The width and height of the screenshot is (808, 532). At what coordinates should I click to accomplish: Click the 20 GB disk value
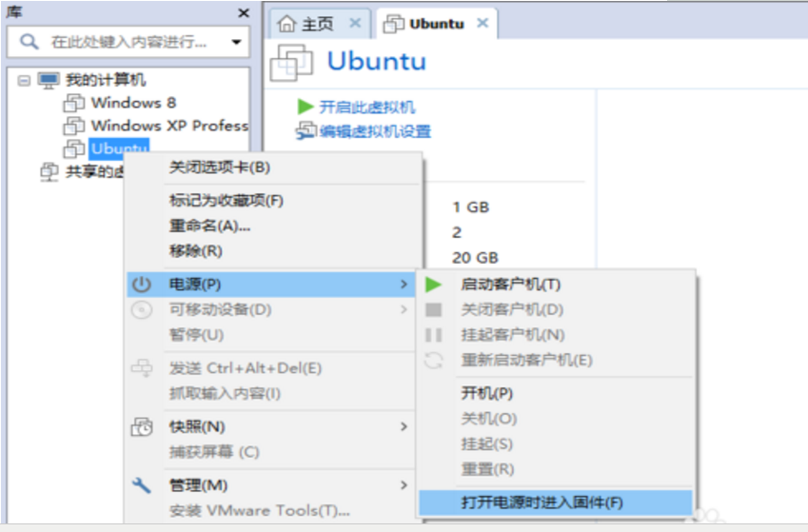click(475, 257)
